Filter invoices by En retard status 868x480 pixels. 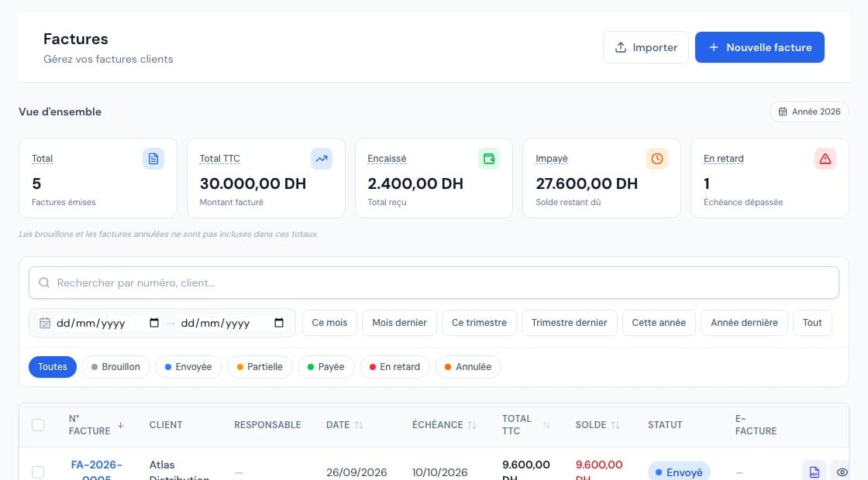394,367
